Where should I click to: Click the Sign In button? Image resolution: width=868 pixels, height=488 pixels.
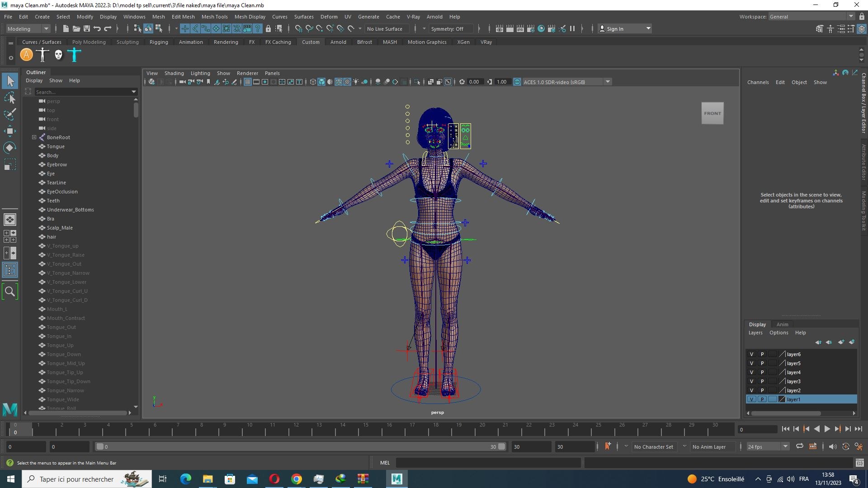point(615,28)
